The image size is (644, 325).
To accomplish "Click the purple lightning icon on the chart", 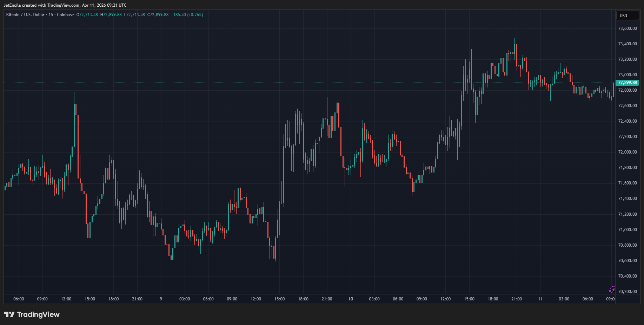I will (612, 290).
